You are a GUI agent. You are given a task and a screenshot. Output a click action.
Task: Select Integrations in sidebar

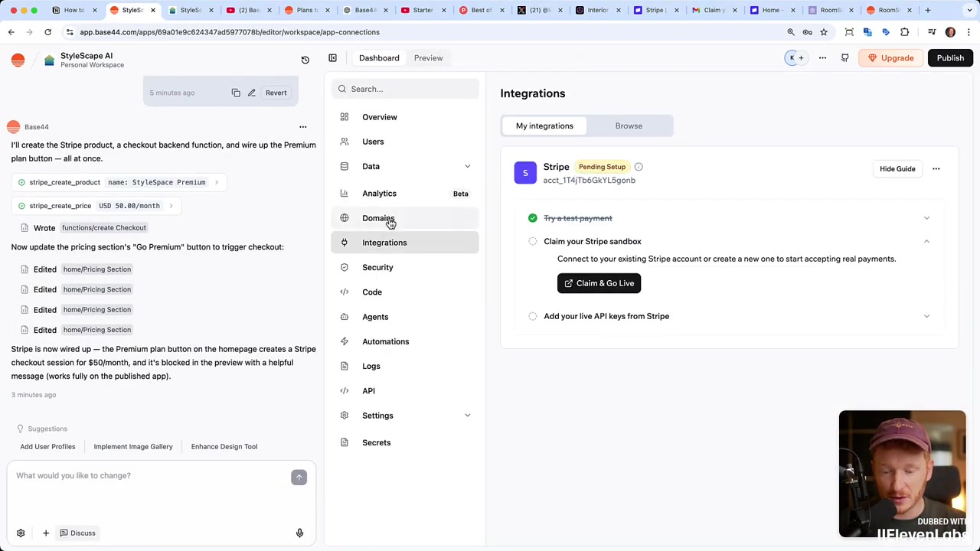coord(405,243)
